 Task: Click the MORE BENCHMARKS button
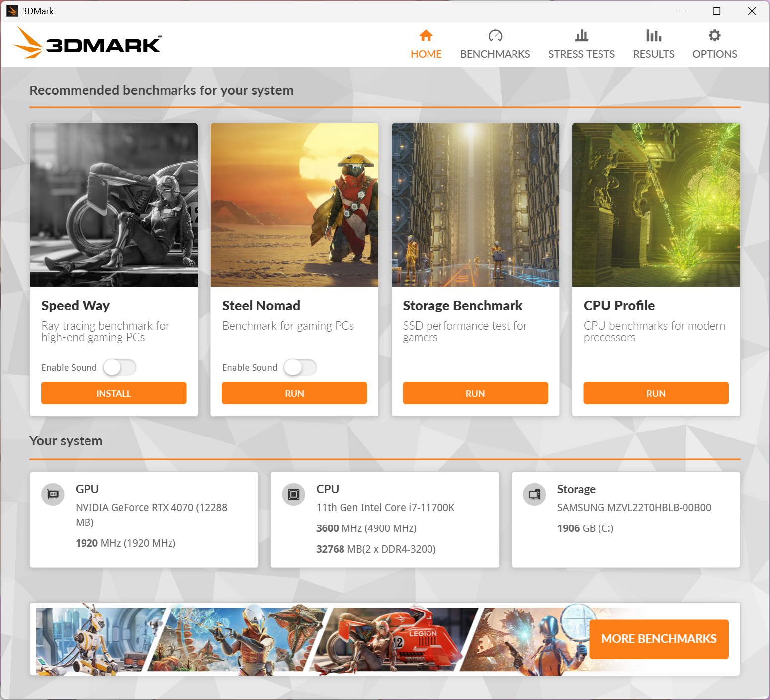(659, 639)
